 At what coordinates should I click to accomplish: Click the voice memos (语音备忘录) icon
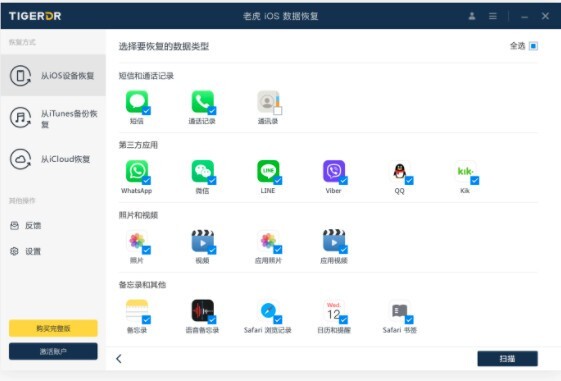pyautogui.click(x=203, y=311)
